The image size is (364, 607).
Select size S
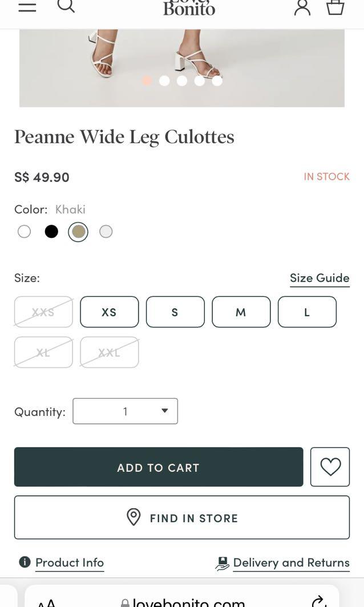175,312
